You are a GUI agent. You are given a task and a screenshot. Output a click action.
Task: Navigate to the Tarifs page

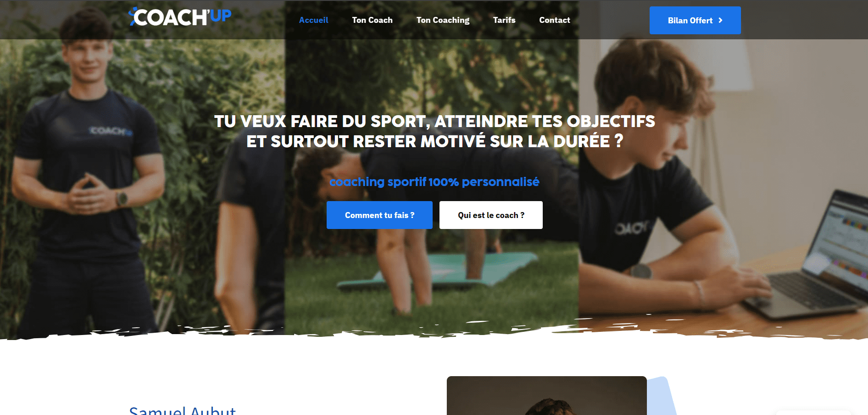click(x=504, y=20)
